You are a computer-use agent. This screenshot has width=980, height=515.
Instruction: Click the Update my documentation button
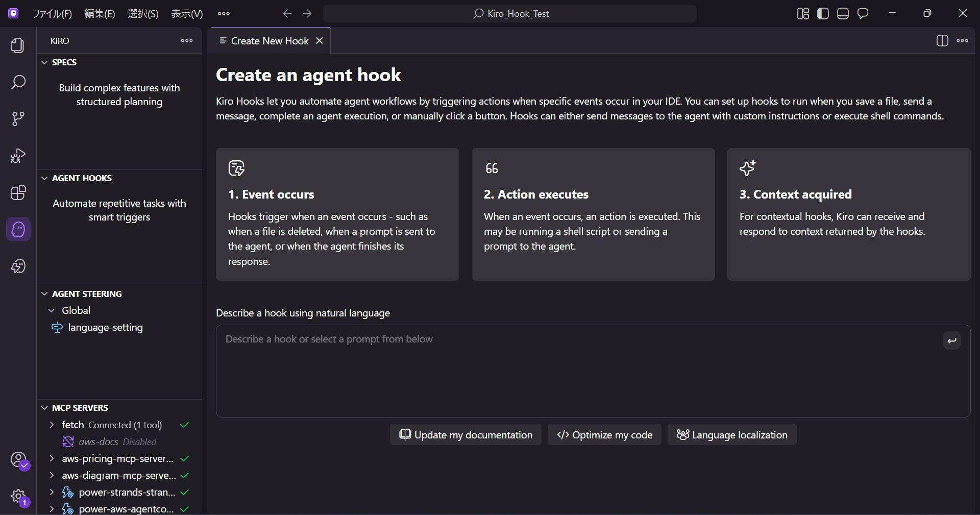click(464, 435)
